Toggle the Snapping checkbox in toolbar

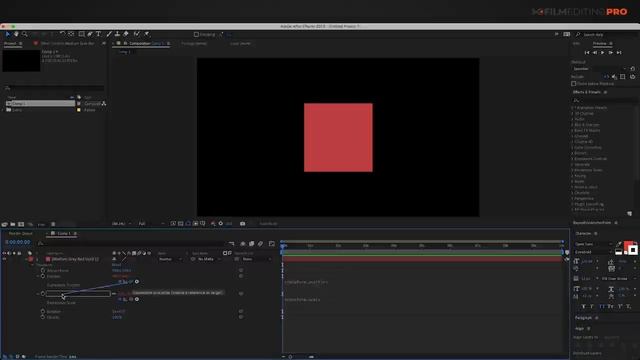[x=196, y=34]
